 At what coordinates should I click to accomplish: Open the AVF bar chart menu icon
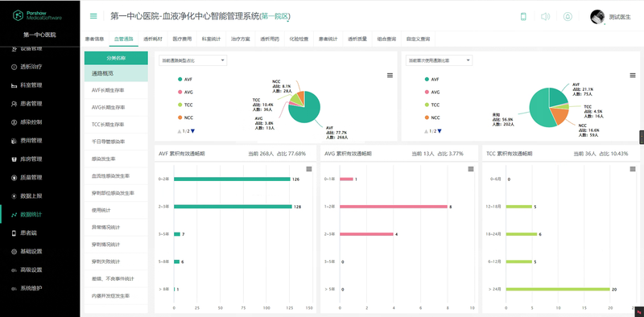(309, 169)
